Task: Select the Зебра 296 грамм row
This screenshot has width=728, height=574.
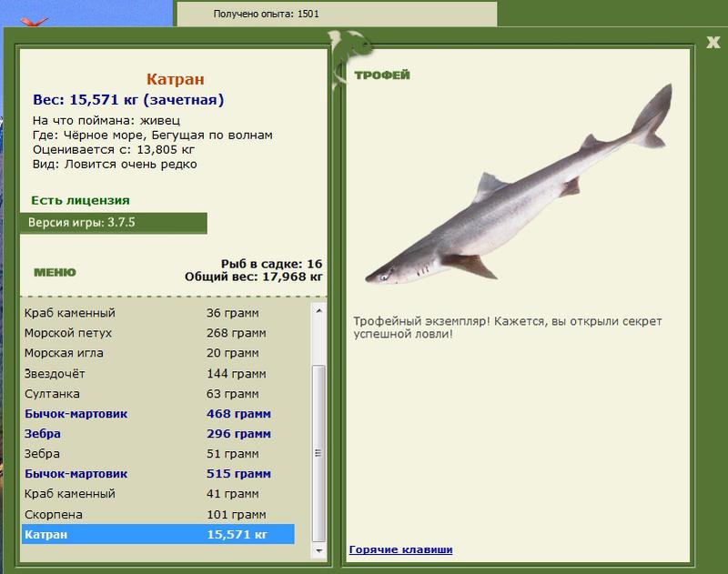Action: click(157, 434)
